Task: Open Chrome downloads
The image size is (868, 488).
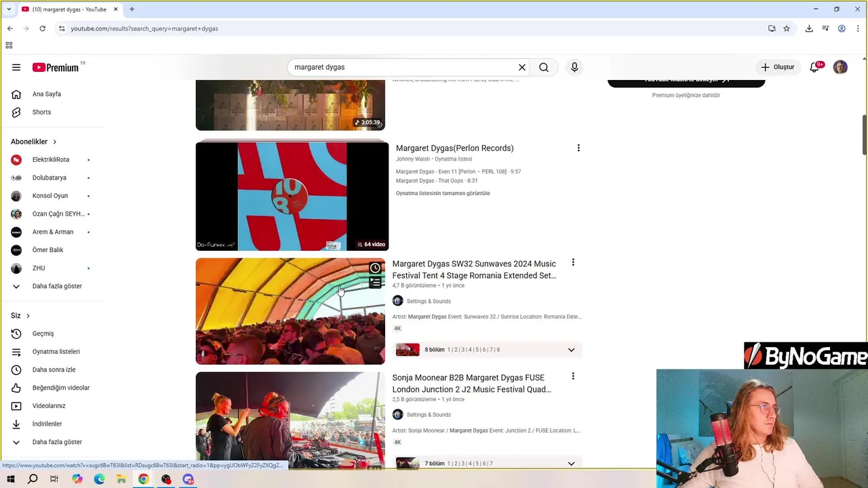Action: [x=809, y=28]
